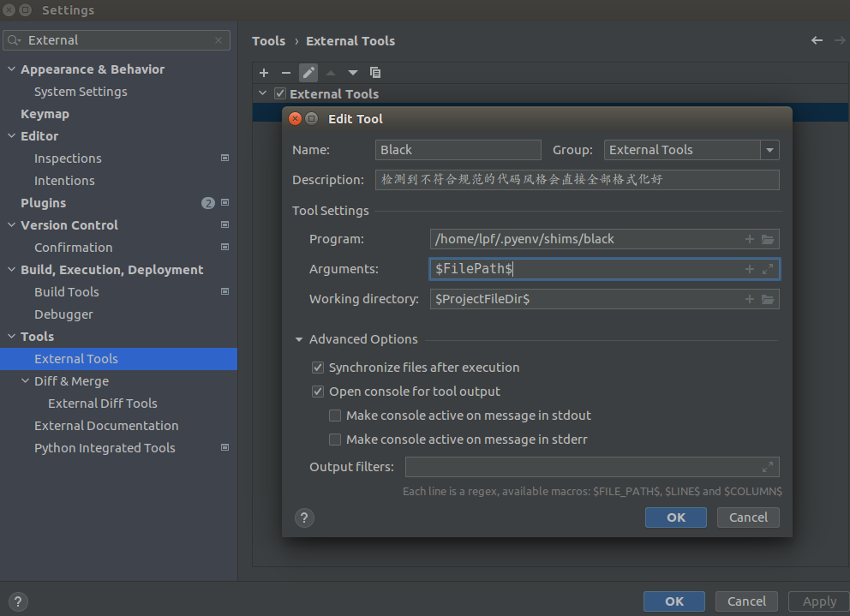The image size is (850, 616).
Task: Collapse the Advanced Options section
Action: tap(299, 339)
